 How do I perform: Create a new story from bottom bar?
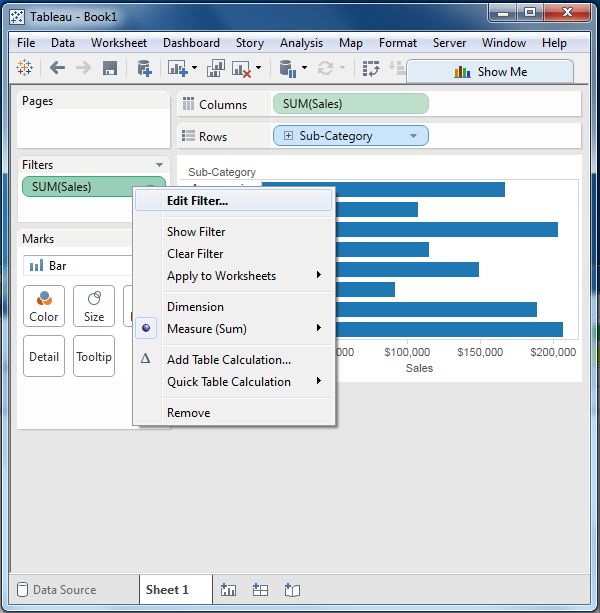coord(292,590)
